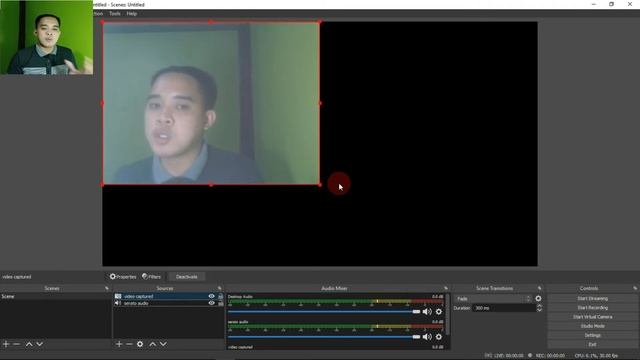Decrease transition duration with down arrow

coord(539,310)
